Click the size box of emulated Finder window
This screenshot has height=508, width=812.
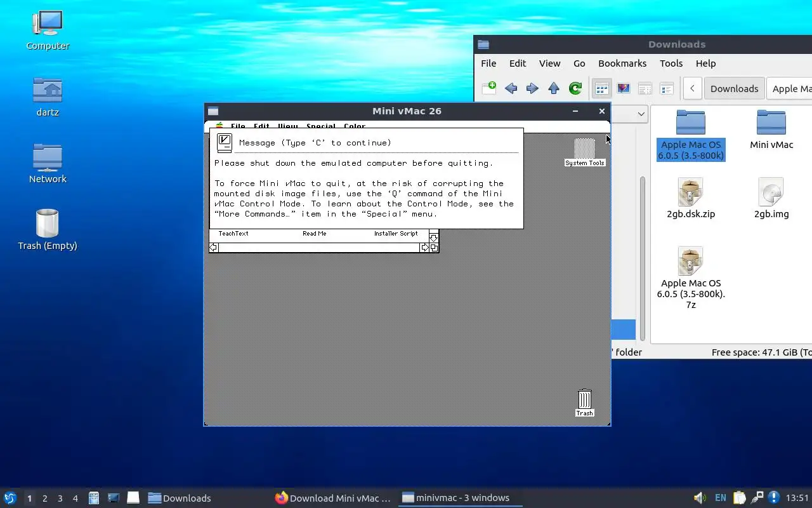tap(434, 248)
